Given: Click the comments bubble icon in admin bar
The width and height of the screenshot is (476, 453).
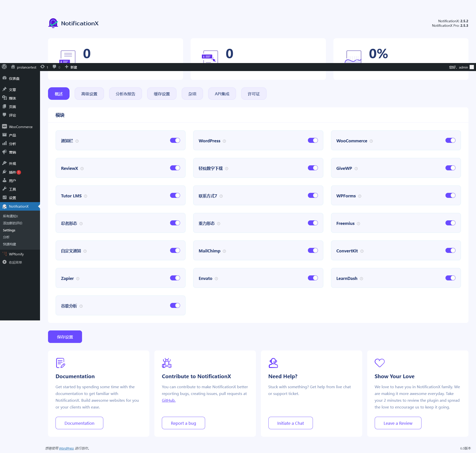Looking at the screenshot, I should coord(55,67).
